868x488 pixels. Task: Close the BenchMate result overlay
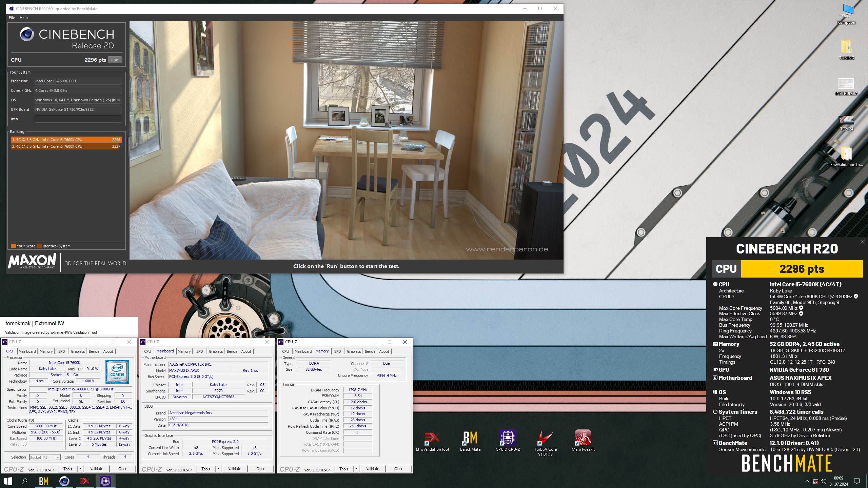862,242
